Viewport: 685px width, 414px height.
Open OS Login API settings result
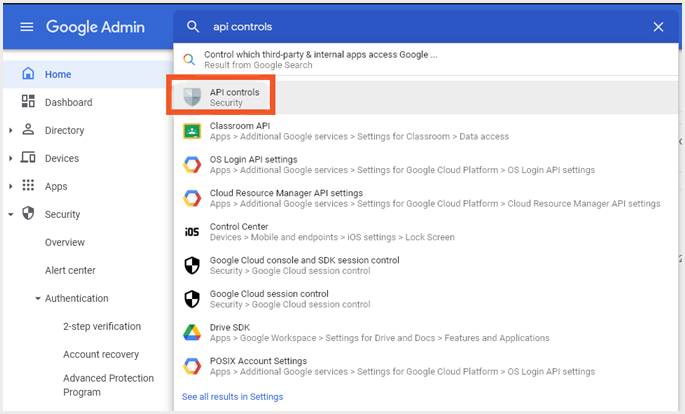tap(426, 165)
